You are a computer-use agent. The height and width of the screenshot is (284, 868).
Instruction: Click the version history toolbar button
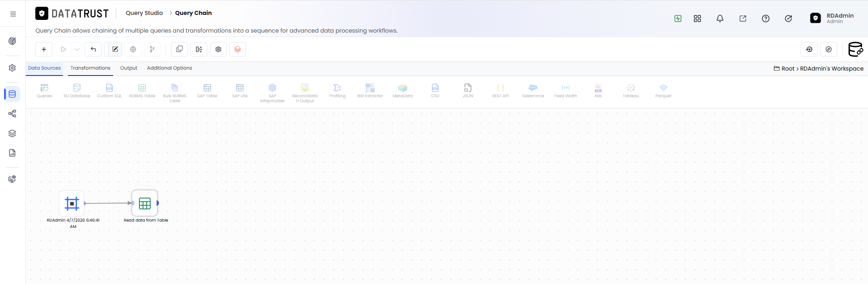(809, 49)
